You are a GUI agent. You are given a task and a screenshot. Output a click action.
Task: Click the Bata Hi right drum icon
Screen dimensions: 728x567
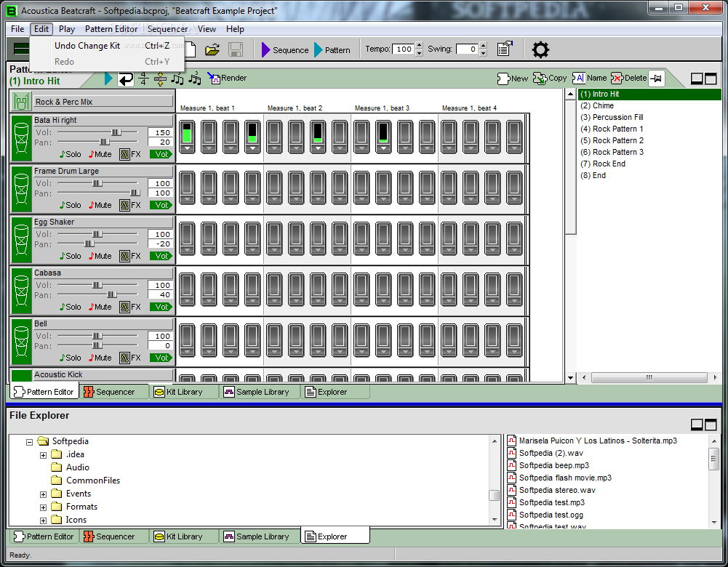(21, 138)
